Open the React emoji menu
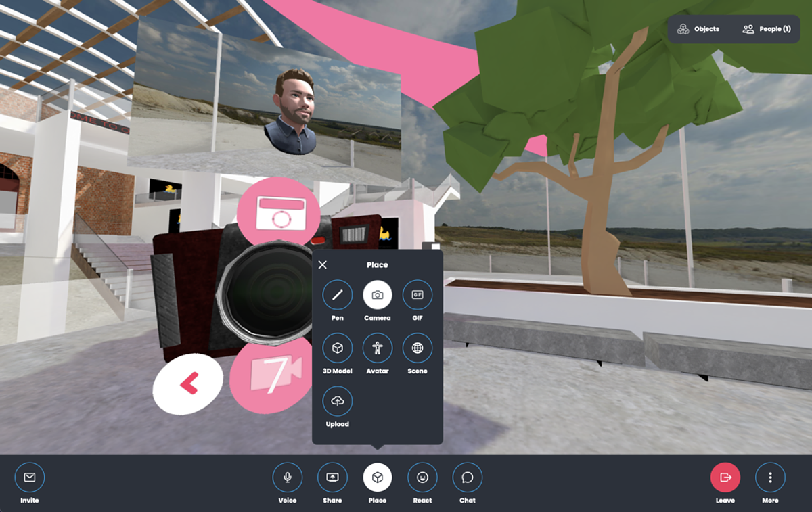Image resolution: width=812 pixels, height=512 pixels. point(422,478)
